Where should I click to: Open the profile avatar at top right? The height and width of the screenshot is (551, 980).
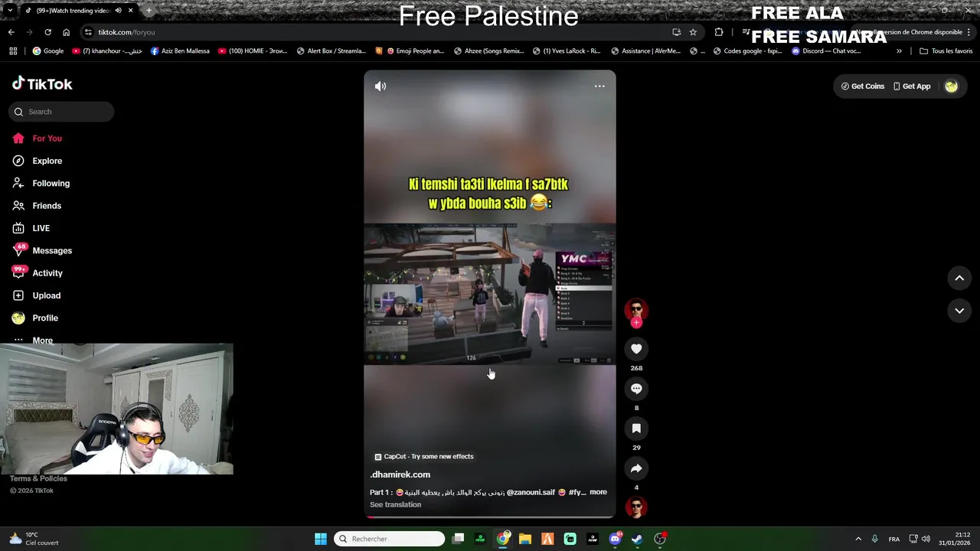tap(951, 86)
